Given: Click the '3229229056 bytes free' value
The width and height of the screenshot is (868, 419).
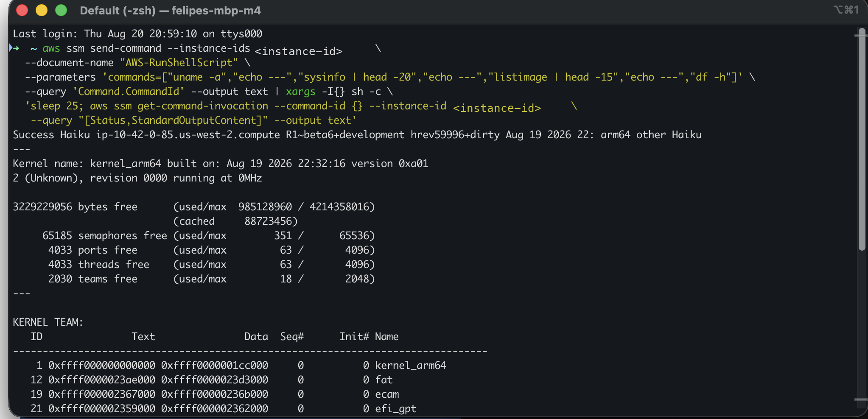Looking at the screenshot, I should tap(75, 207).
